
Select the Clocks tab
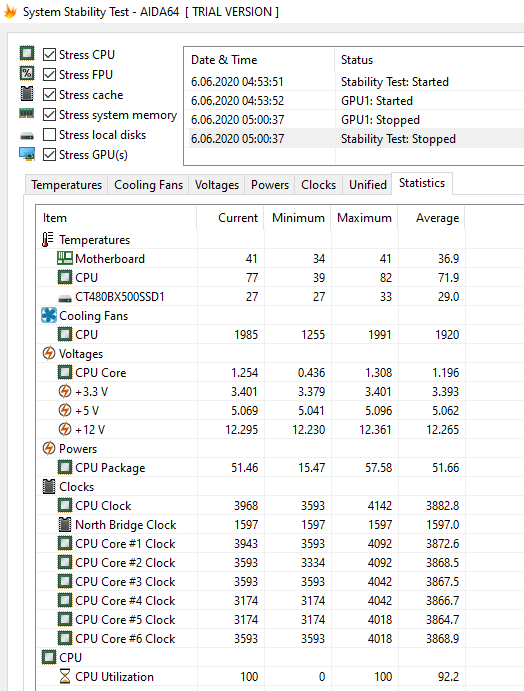319,185
